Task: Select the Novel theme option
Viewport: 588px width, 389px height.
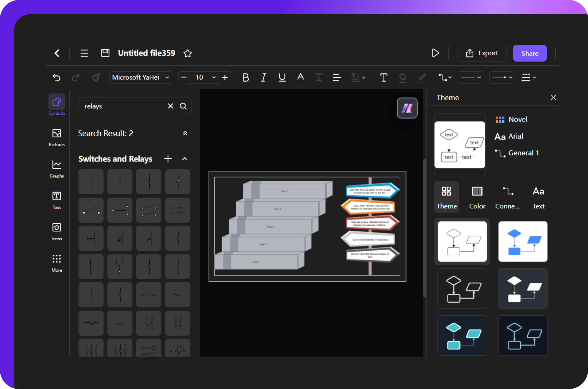Action: pos(517,119)
